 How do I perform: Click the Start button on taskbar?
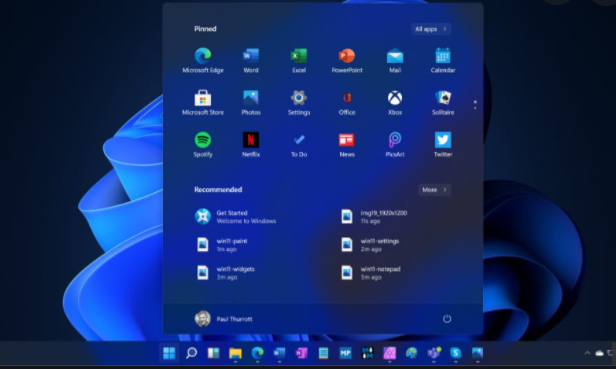[x=169, y=353]
